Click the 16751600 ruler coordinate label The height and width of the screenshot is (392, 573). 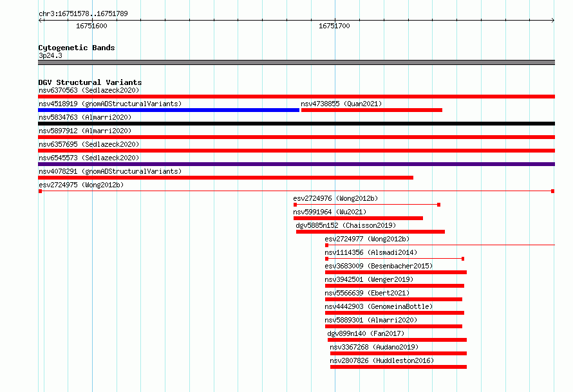(x=91, y=26)
